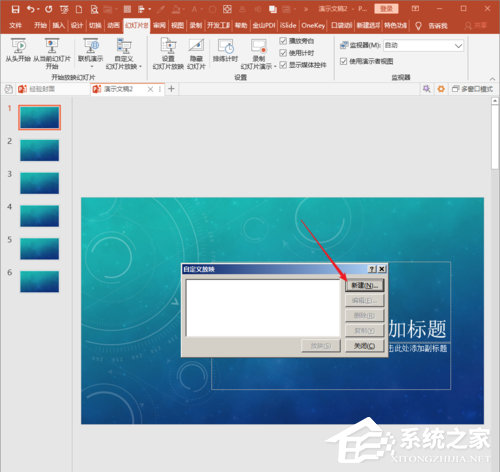500x472 pixels.
Task: Start slideshow with 从头开始 icon
Action: pyautogui.click(x=18, y=46)
